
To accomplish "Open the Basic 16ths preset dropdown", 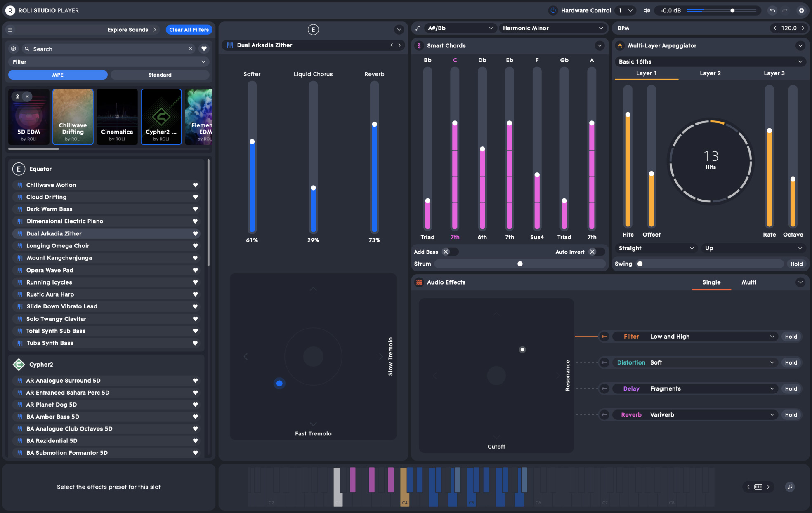I will 710,61.
